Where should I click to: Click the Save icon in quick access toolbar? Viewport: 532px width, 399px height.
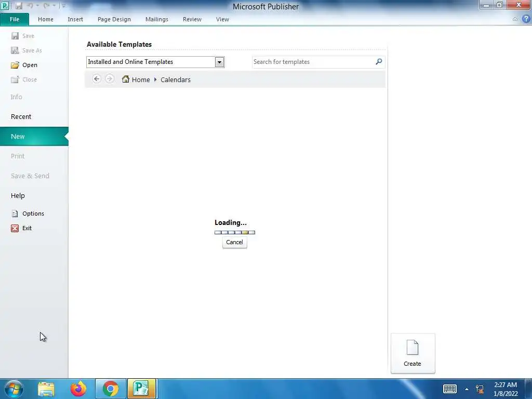(x=19, y=6)
